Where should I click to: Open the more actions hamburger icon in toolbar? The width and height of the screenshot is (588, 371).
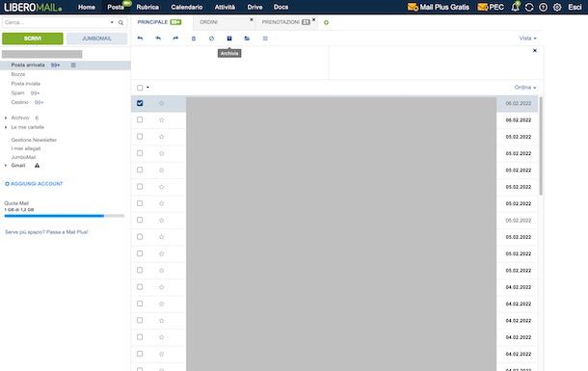(x=265, y=39)
